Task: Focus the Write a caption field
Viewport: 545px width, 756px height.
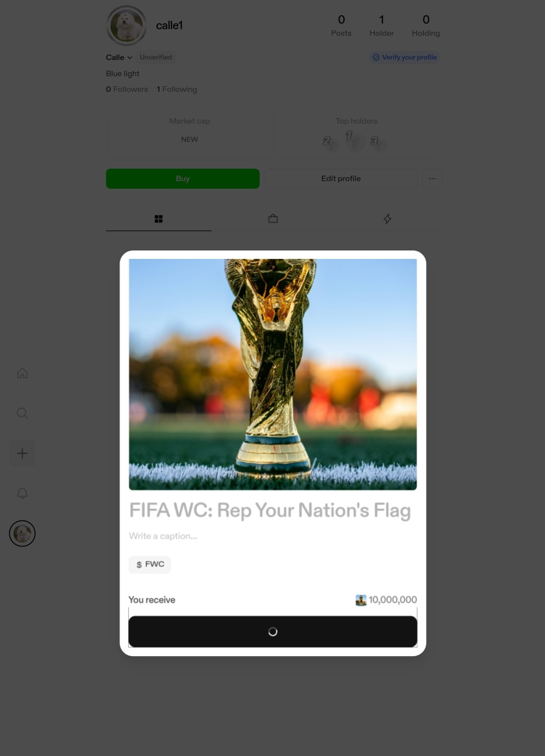Action: click(272, 536)
